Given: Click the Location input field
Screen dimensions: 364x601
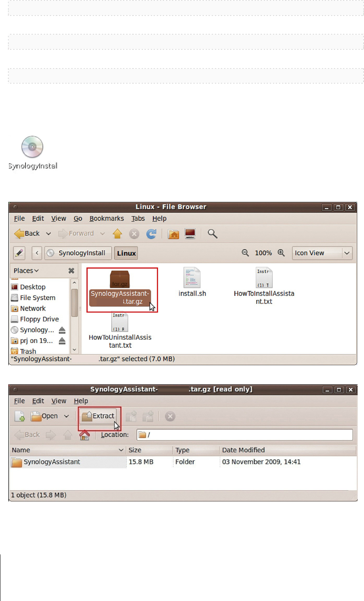Looking at the screenshot, I should point(245,435).
